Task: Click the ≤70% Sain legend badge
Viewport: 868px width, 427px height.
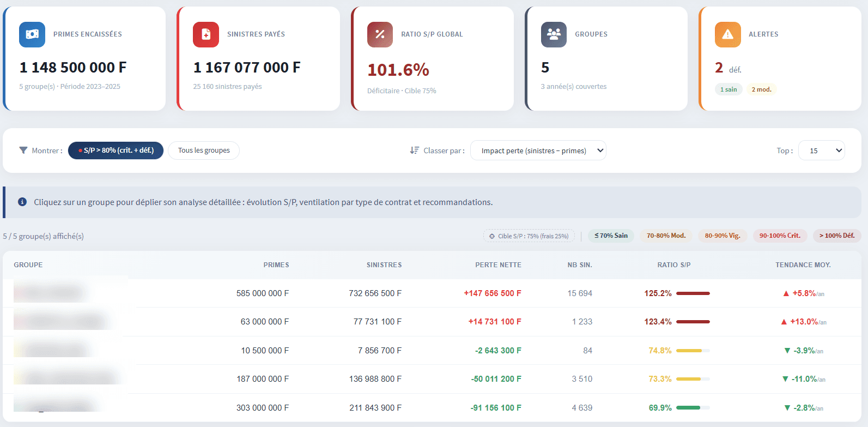Action: pos(611,236)
